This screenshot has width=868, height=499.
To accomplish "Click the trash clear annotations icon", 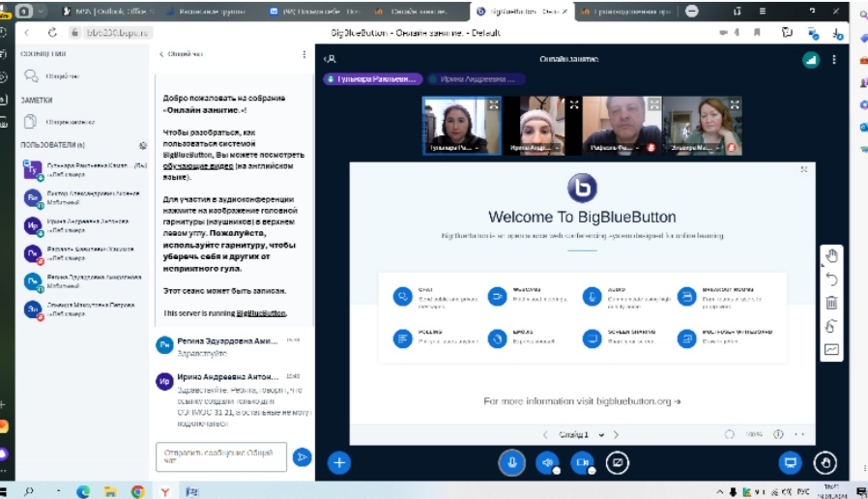I will click(x=831, y=303).
